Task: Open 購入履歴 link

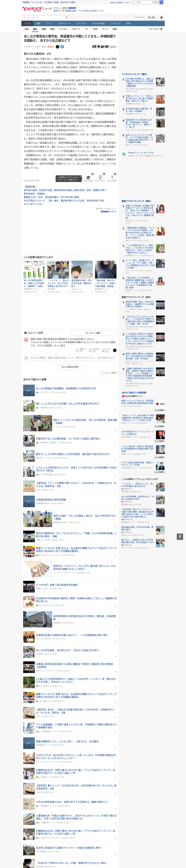Action: [152, 18]
